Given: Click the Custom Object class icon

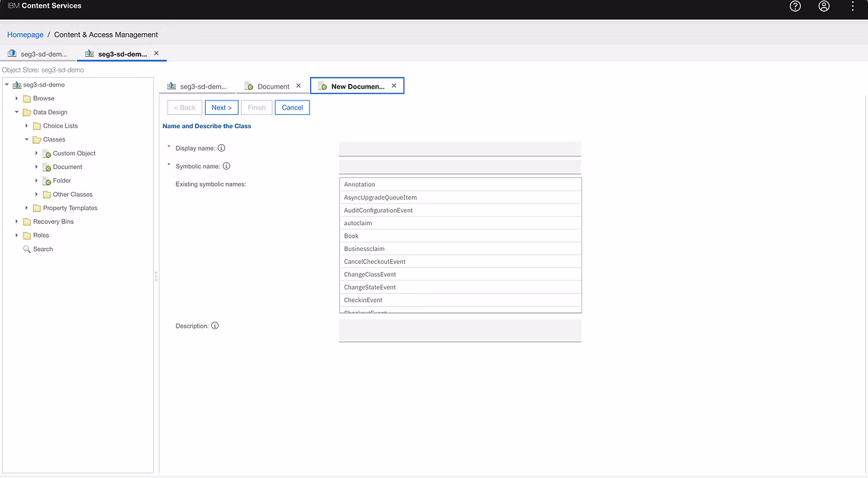Looking at the screenshot, I should [x=47, y=154].
